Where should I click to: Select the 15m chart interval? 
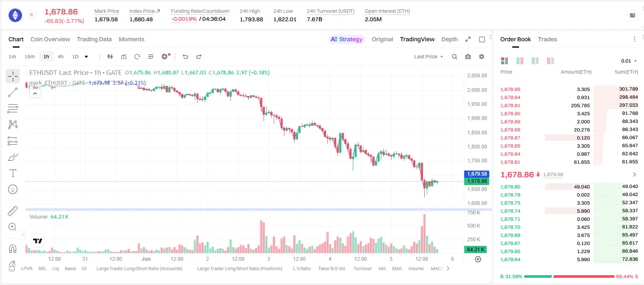(x=29, y=57)
